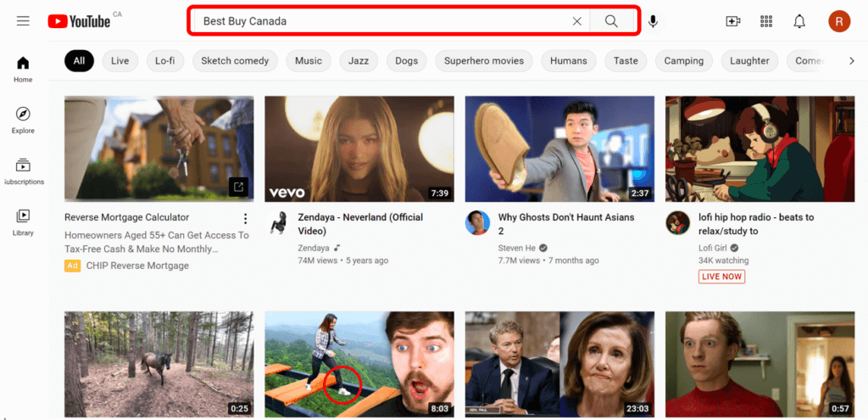Screen dimensions: 868x420
Task: Open external link icon on ad thumbnail
Action: (x=238, y=187)
